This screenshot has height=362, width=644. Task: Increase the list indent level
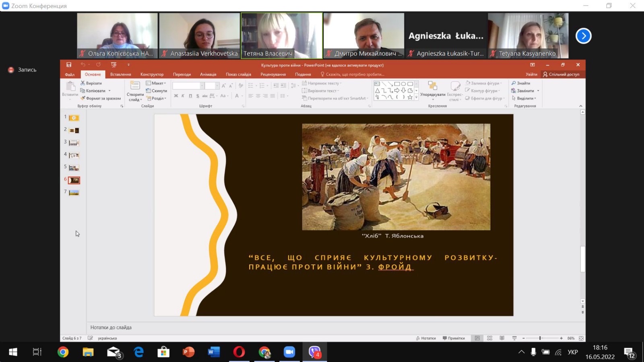coord(283,85)
